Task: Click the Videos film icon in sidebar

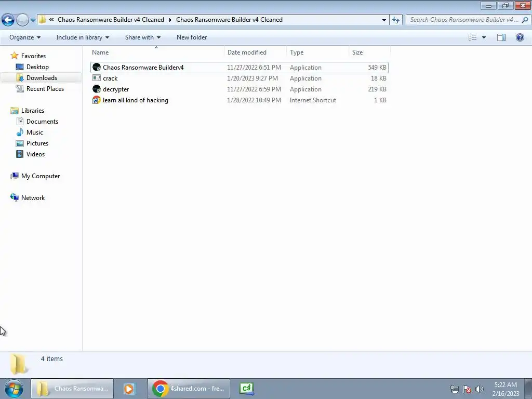Action: [20, 154]
